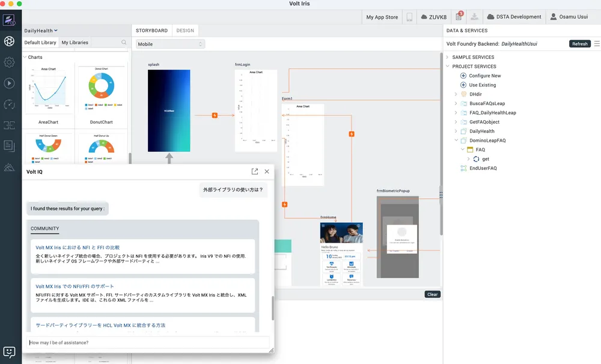601x364 pixels.
Task: Open the 'Volt MX Iris での NFI/FFI のサポート' link
Action: point(75,287)
